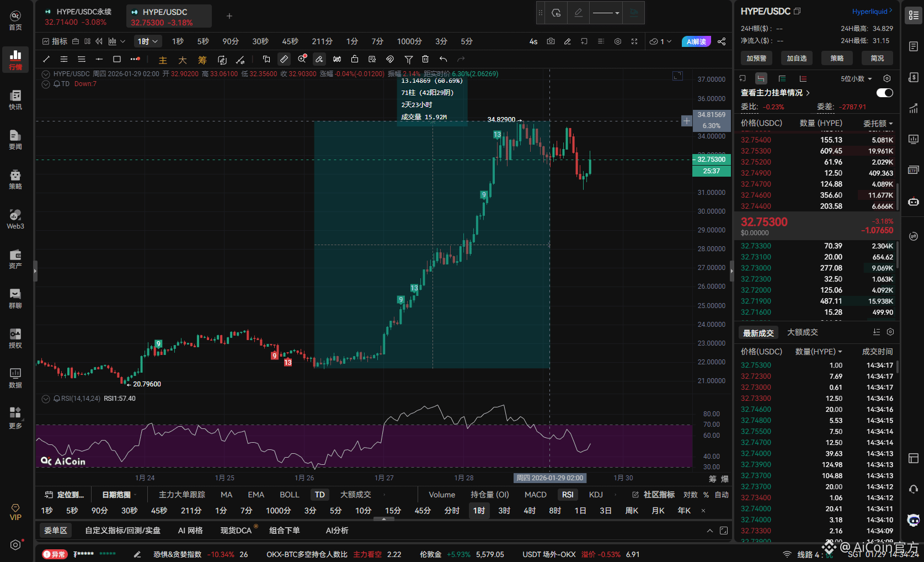
Task: Click the line color pen swatch in floating toolbar
Action: coord(578,13)
